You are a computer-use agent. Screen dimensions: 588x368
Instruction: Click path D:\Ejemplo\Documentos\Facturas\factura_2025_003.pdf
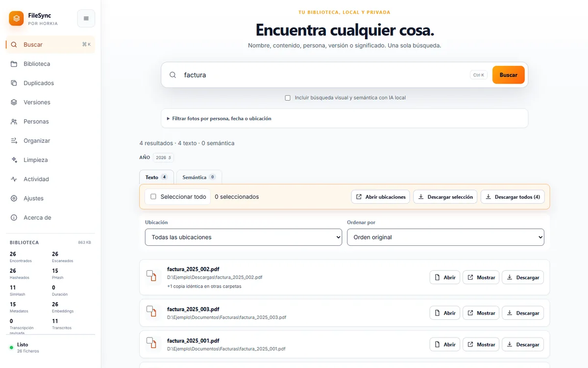pos(226,317)
